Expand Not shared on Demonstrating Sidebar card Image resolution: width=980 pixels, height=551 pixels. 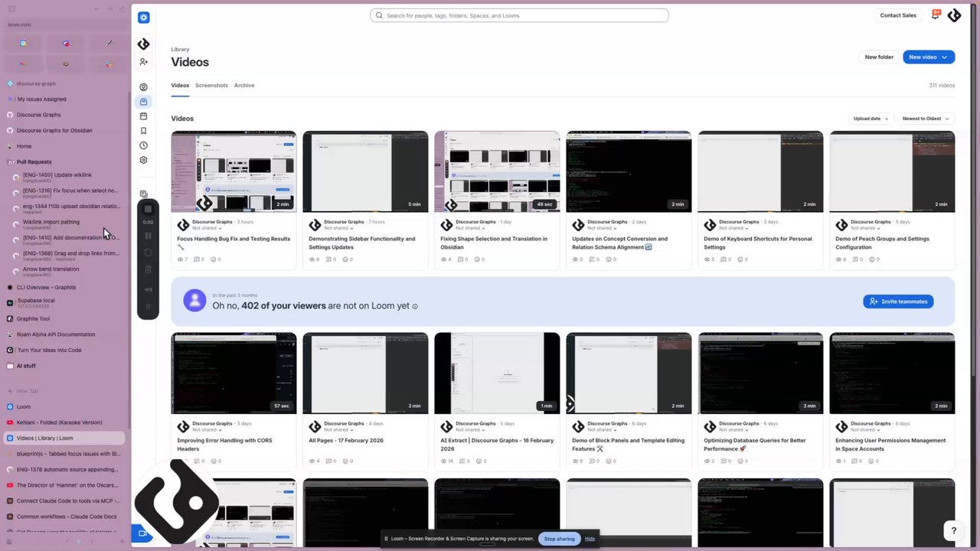click(x=338, y=228)
